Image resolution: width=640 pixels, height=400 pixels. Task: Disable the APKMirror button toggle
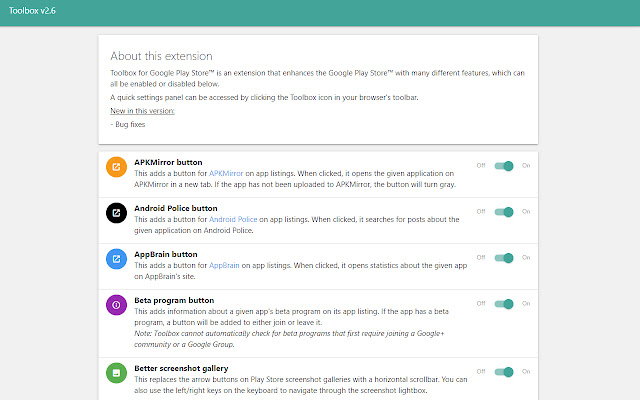point(504,166)
